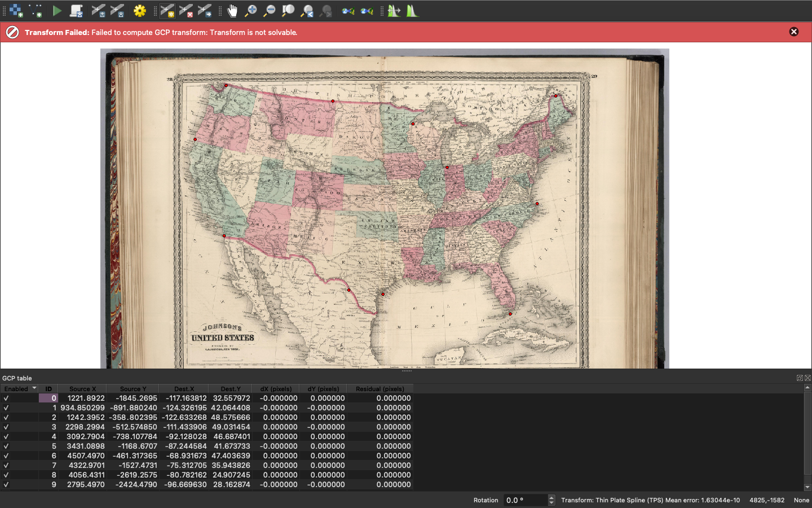Sort GCP table by Residual (pixels) header
This screenshot has height=508, width=812.
pyautogui.click(x=380, y=389)
